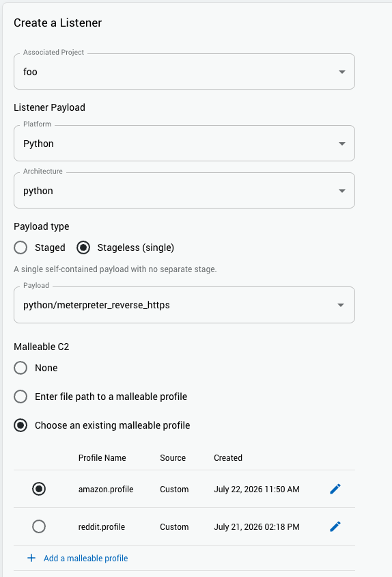Edit the amazon.profile pencil icon

(335, 489)
